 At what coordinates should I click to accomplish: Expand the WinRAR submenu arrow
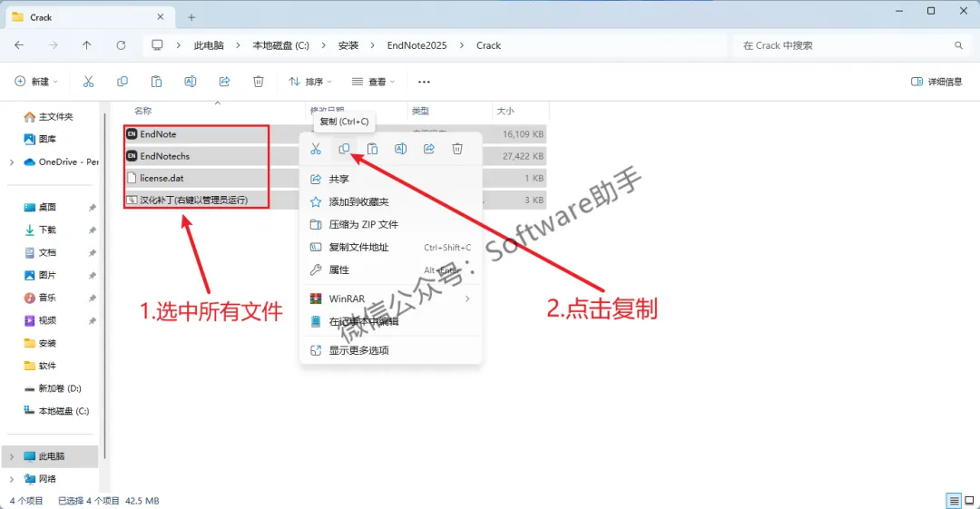tap(467, 299)
